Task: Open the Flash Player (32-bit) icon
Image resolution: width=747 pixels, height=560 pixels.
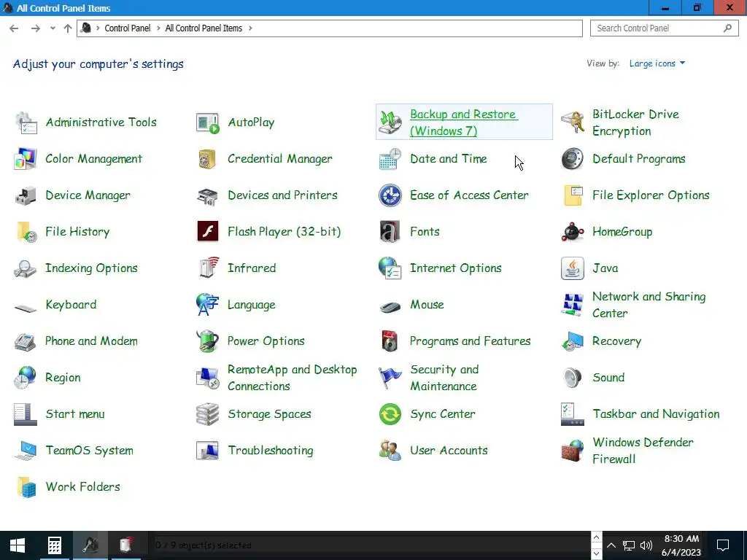Action: (x=208, y=232)
